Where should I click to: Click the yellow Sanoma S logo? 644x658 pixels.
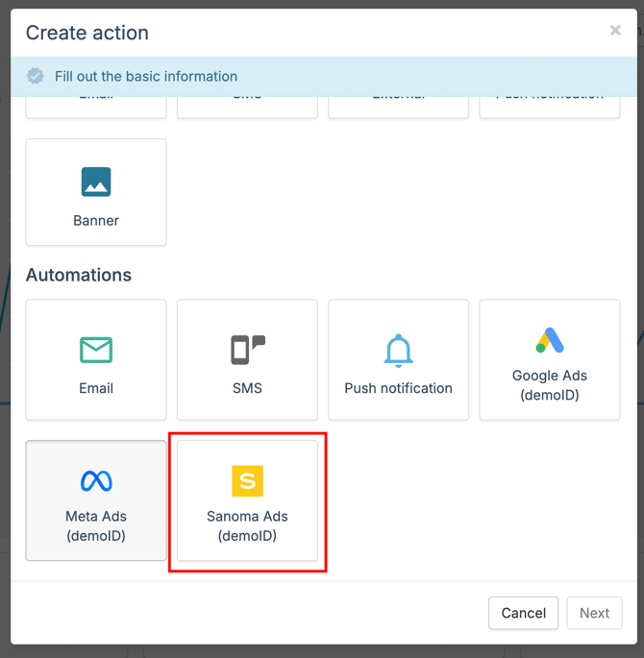[x=247, y=480]
